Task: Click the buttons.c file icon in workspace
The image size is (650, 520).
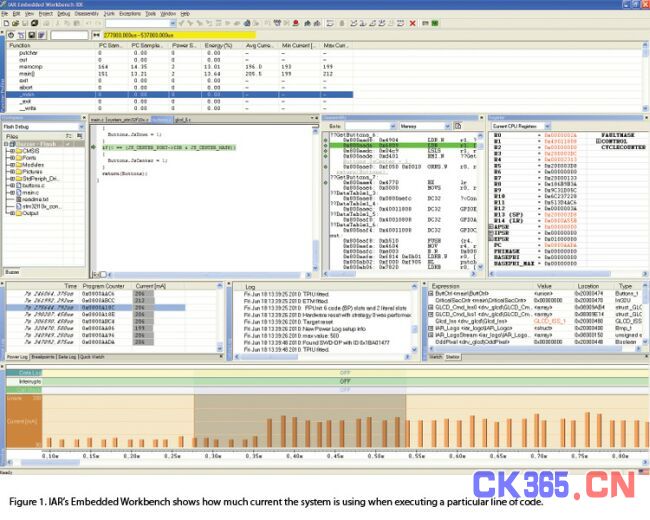Action: (x=18, y=185)
